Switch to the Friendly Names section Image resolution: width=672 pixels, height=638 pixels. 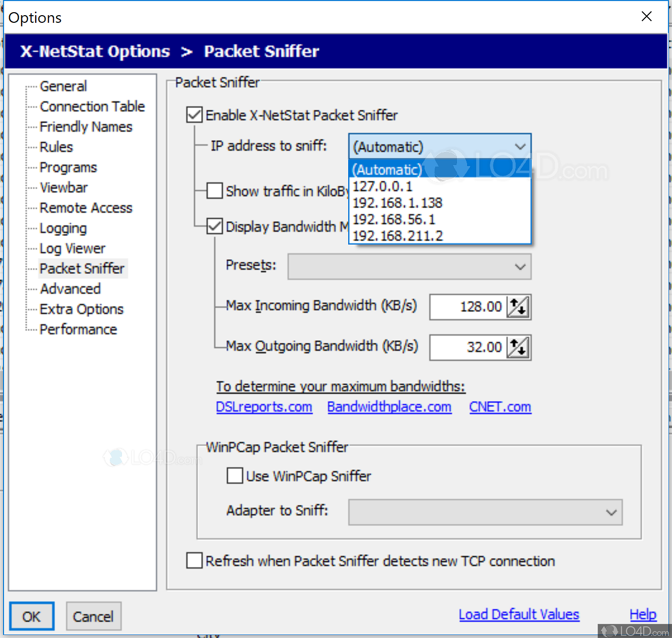[x=86, y=127]
